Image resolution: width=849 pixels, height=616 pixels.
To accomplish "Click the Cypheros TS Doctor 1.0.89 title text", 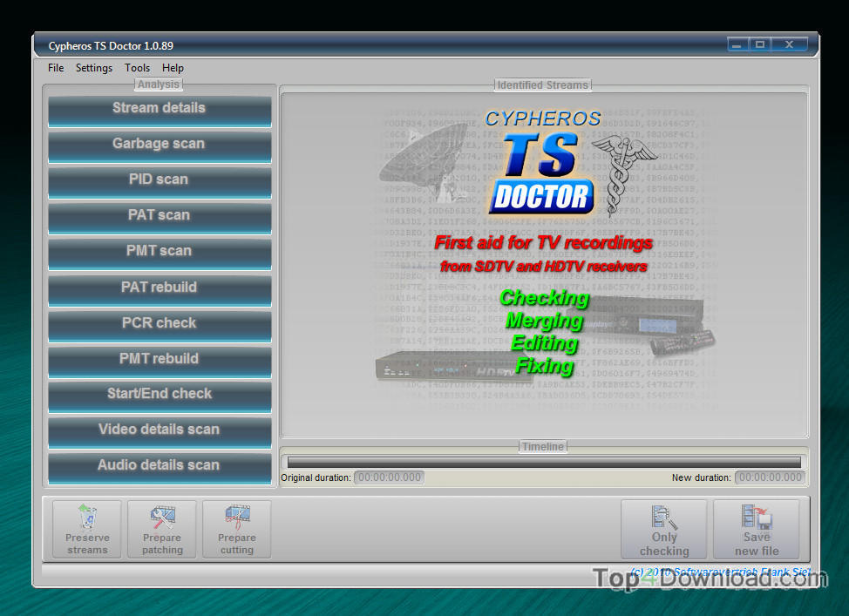I will point(111,46).
